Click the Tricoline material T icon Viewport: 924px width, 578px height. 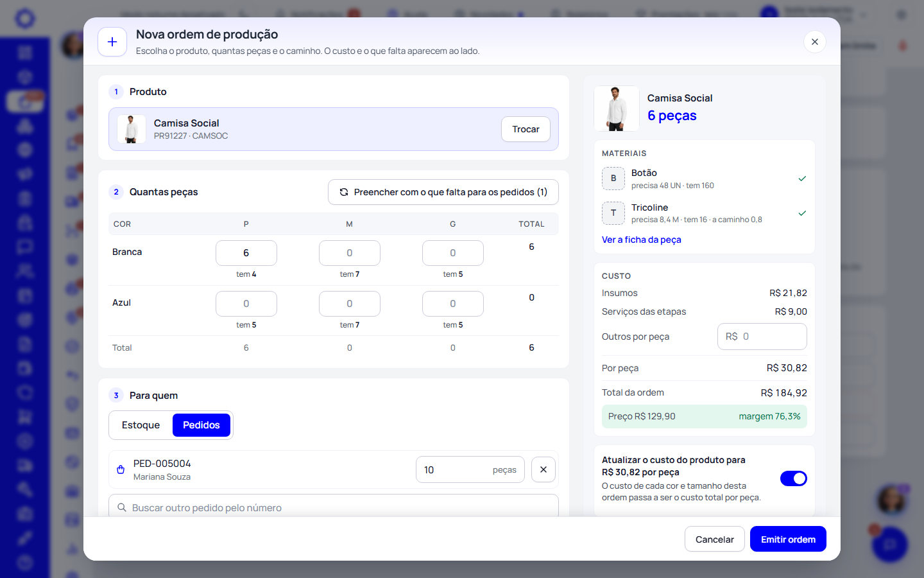pyautogui.click(x=613, y=213)
